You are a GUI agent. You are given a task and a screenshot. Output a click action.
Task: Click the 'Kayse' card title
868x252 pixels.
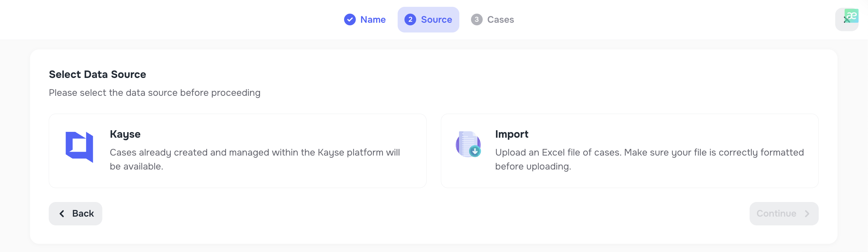pos(125,134)
